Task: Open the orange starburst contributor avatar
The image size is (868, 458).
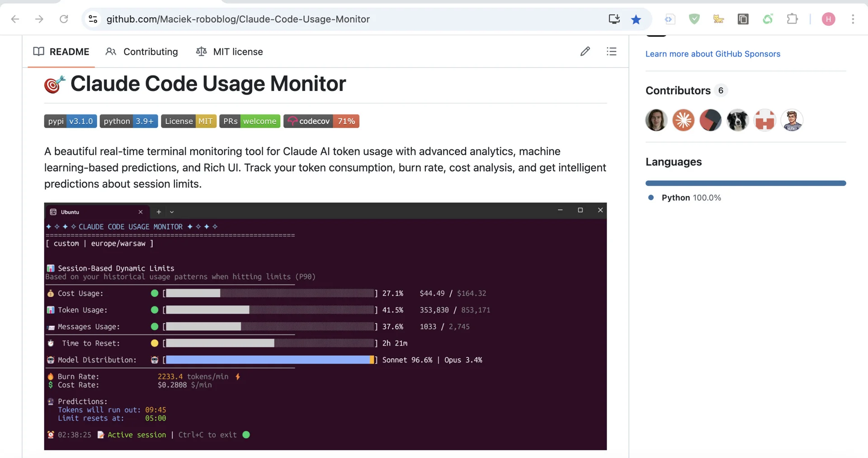Action: coord(683,120)
